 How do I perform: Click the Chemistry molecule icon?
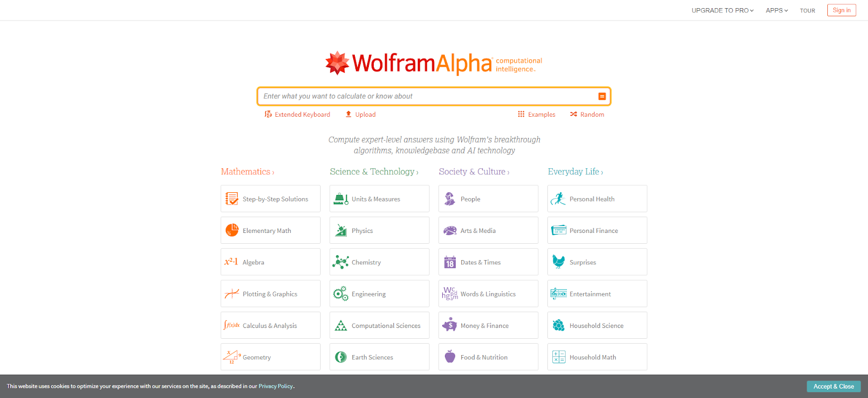(x=341, y=262)
